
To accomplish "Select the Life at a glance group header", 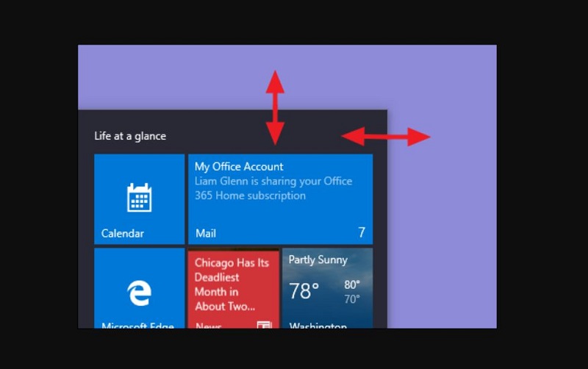I will click(130, 136).
